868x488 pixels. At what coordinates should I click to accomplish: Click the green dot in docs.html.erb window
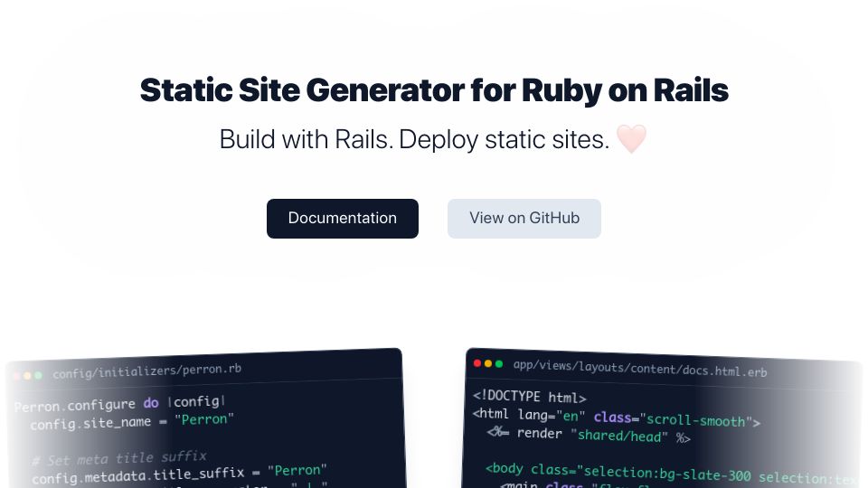click(x=499, y=363)
